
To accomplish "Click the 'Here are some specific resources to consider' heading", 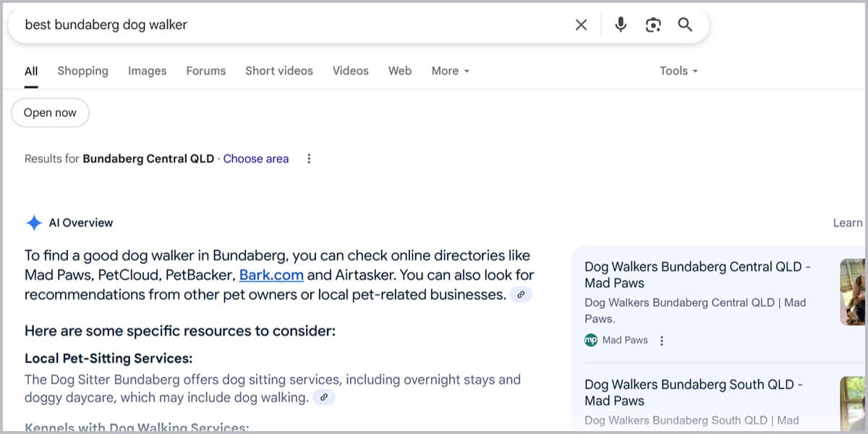I will pyautogui.click(x=180, y=331).
